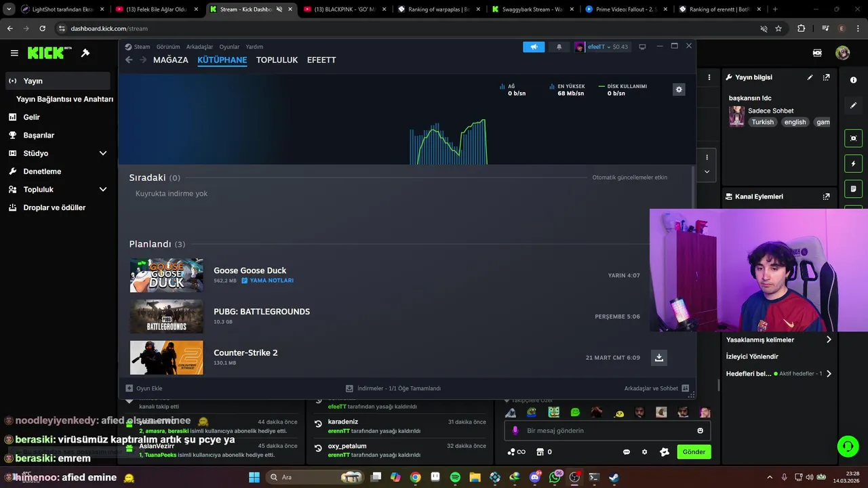This screenshot has height=488, width=868.
Task: Open the EFEETT profile tab
Action: coord(321,60)
